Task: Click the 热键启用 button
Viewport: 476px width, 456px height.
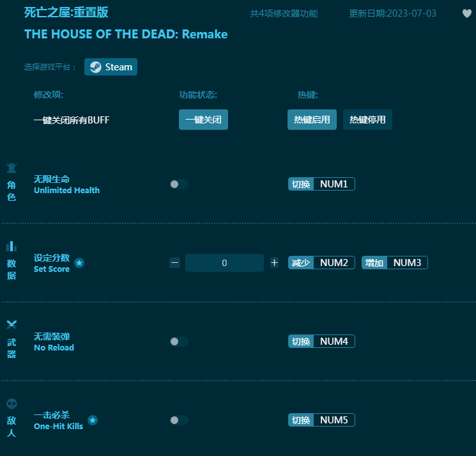Action: 312,120
